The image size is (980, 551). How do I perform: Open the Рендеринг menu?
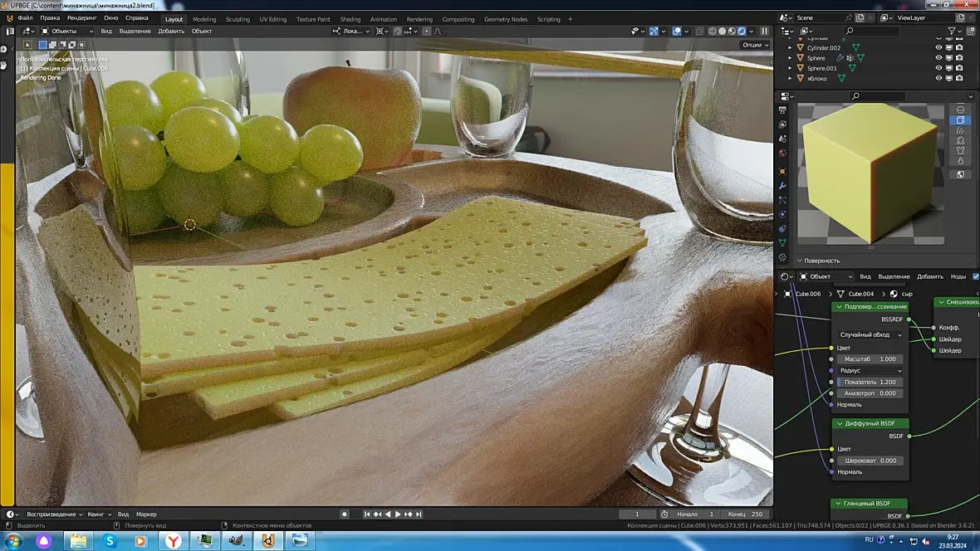[82, 18]
